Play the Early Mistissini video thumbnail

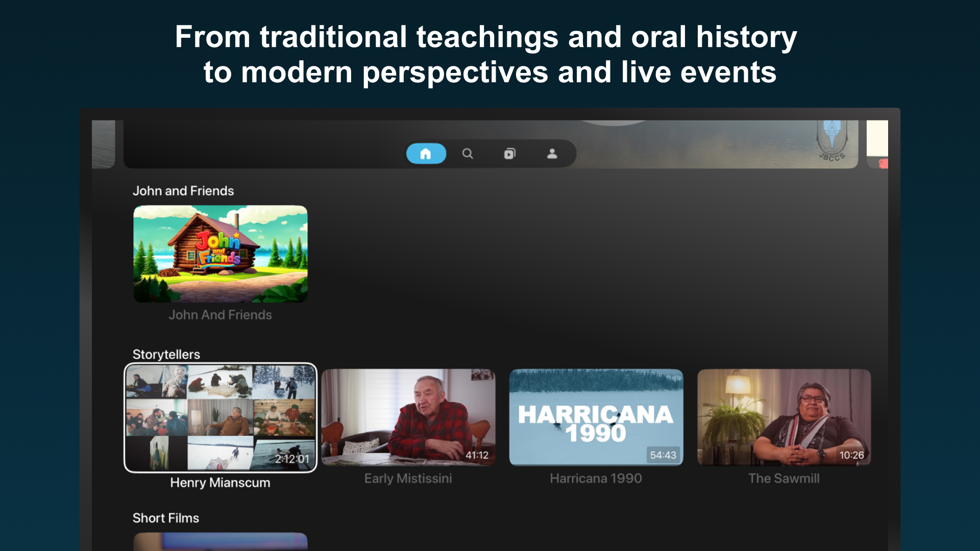(x=408, y=417)
